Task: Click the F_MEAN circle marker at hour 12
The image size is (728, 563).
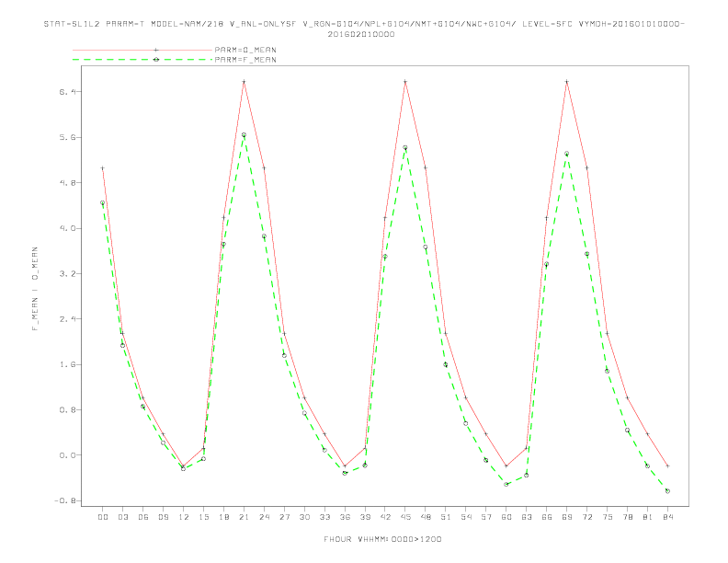Action: coord(184,468)
